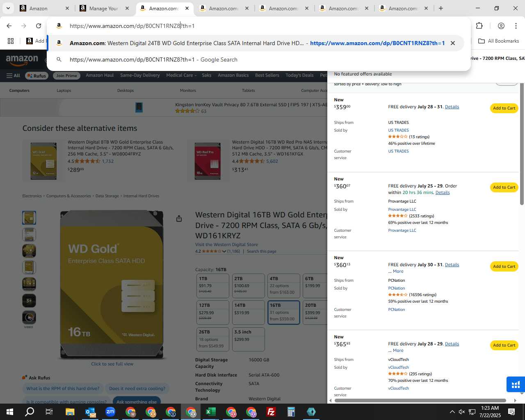Select the 26TB capacity option
Image resolution: width=525 pixels, height=420 pixels.
(x=213, y=339)
